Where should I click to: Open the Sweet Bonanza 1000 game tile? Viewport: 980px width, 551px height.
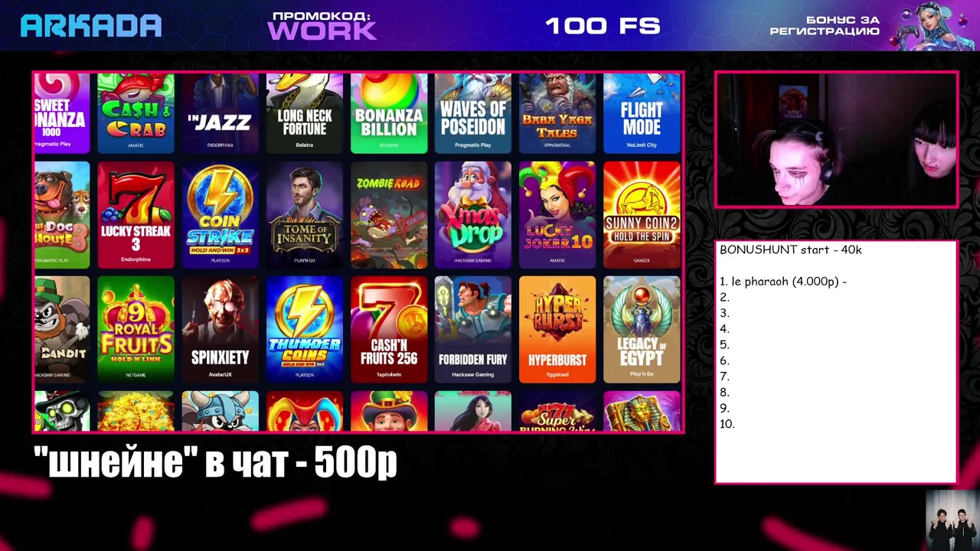(x=62, y=113)
